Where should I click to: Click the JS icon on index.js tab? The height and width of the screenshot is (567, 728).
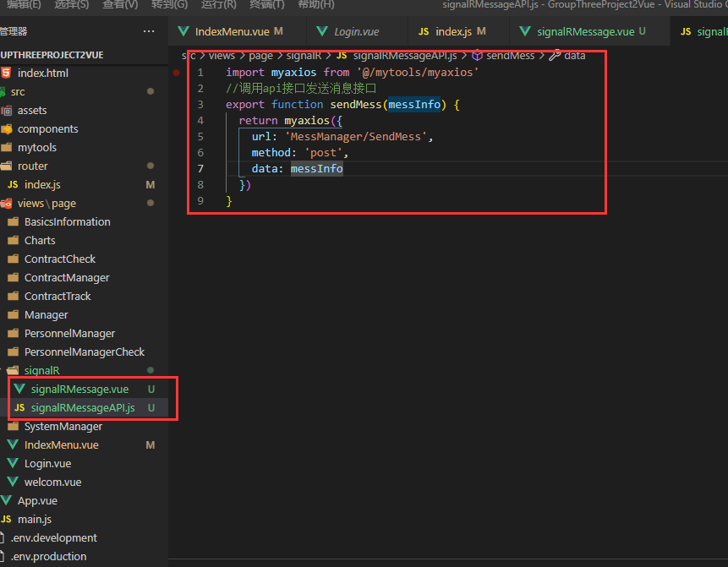(x=424, y=31)
